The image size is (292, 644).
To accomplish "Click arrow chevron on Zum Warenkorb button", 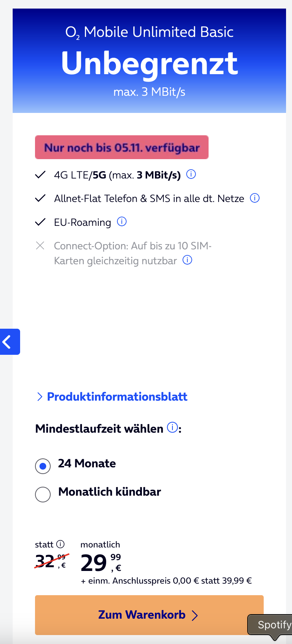I will 194,615.
